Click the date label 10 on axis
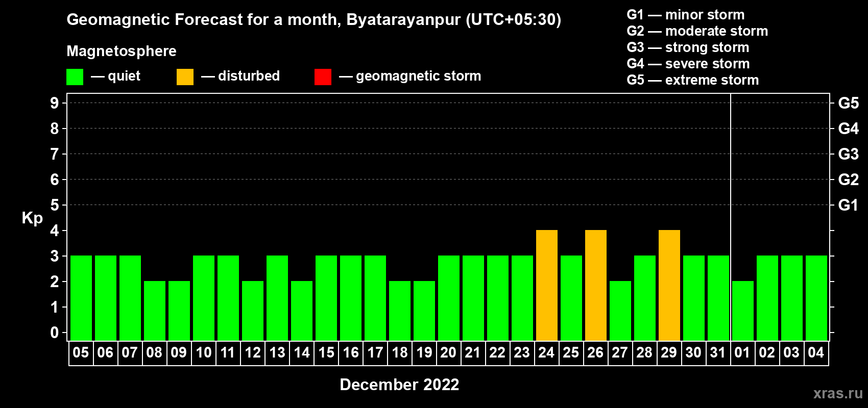 pyautogui.click(x=203, y=353)
